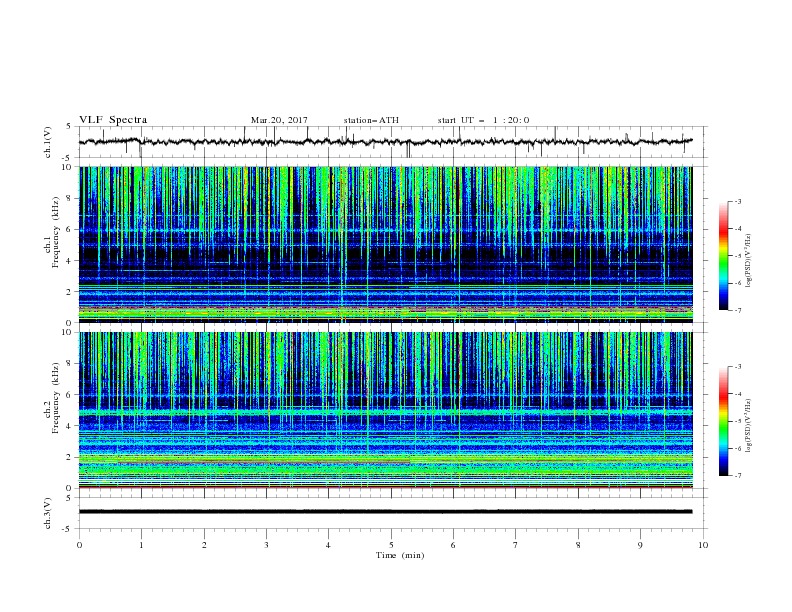Screen dimensions: 792x612
Task: Click the "-3" tick on ch.1 colorbar
Action: 738,201
